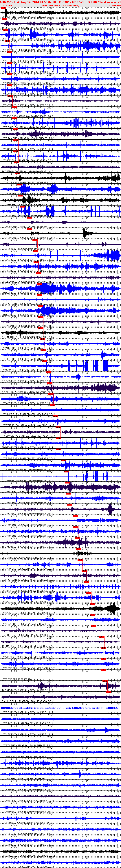121x868 pixels.
Task: Click the end time 01:56:06.00 label
Action: pos(115,5)
